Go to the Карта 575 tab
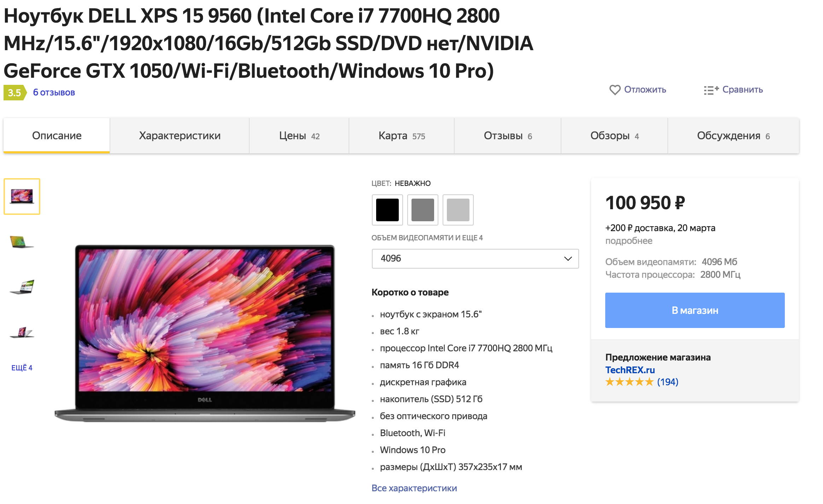The width and height of the screenshot is (823, 504). point(402,136)
